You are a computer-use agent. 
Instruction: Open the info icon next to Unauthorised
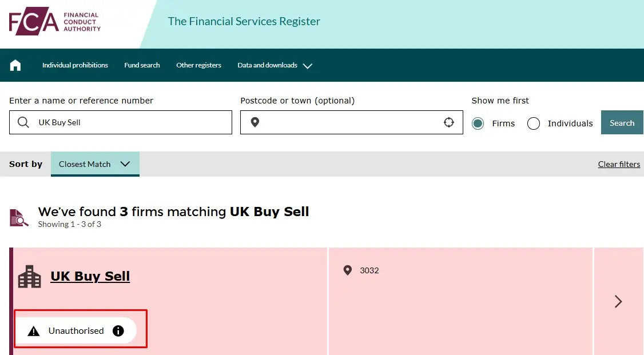(x=118, y=330)
